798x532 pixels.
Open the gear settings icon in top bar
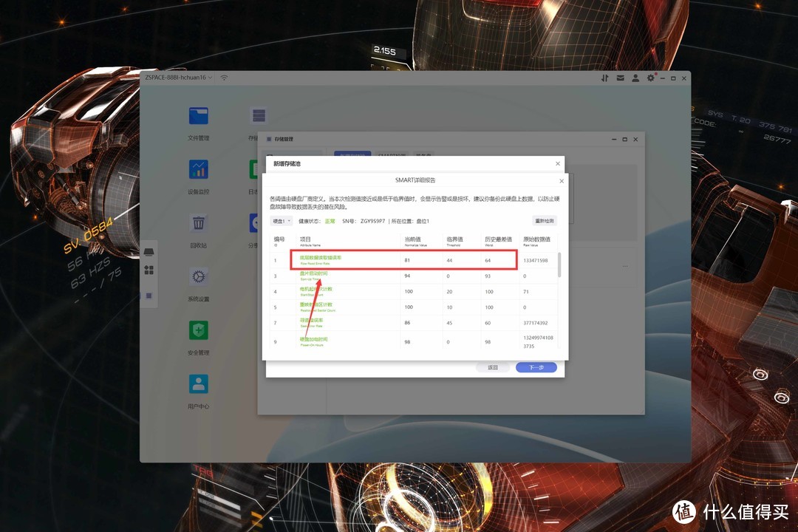point(651,78)
